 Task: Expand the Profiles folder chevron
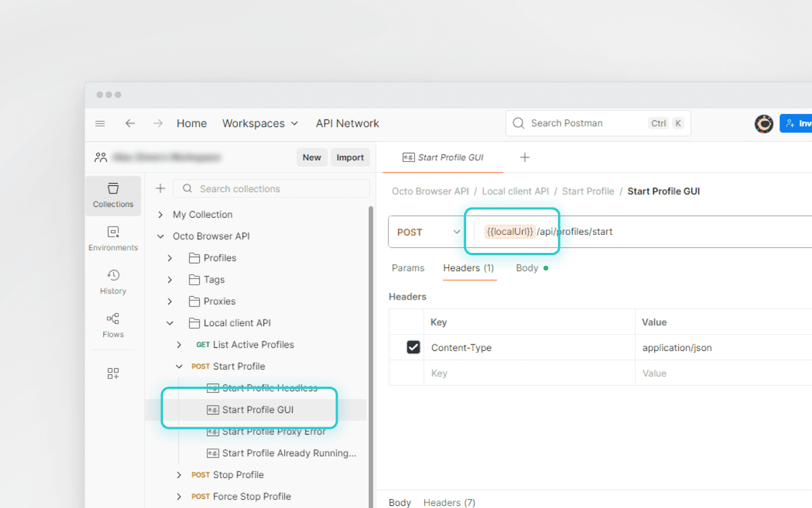click(x=170, y=258)
